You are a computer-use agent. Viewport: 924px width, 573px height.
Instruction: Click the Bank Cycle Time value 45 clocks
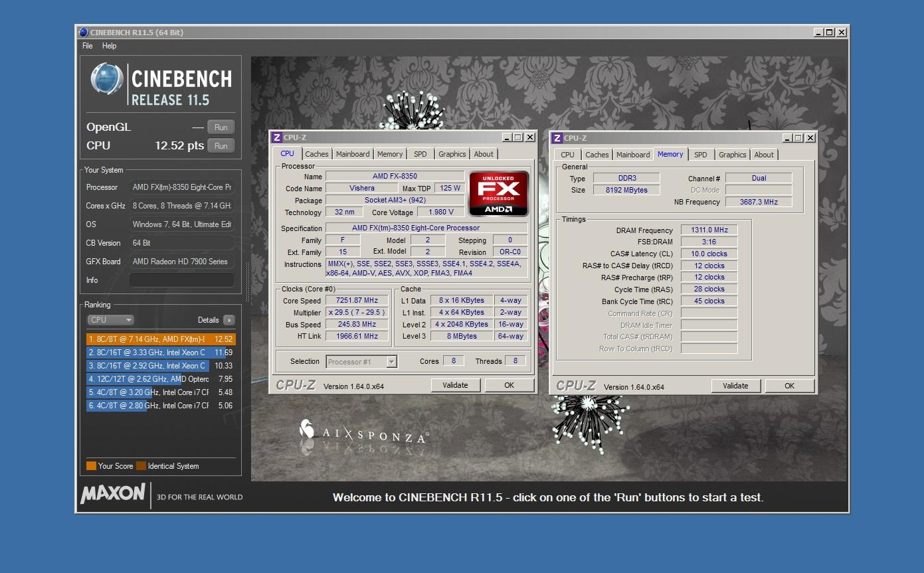coord(709,301)
